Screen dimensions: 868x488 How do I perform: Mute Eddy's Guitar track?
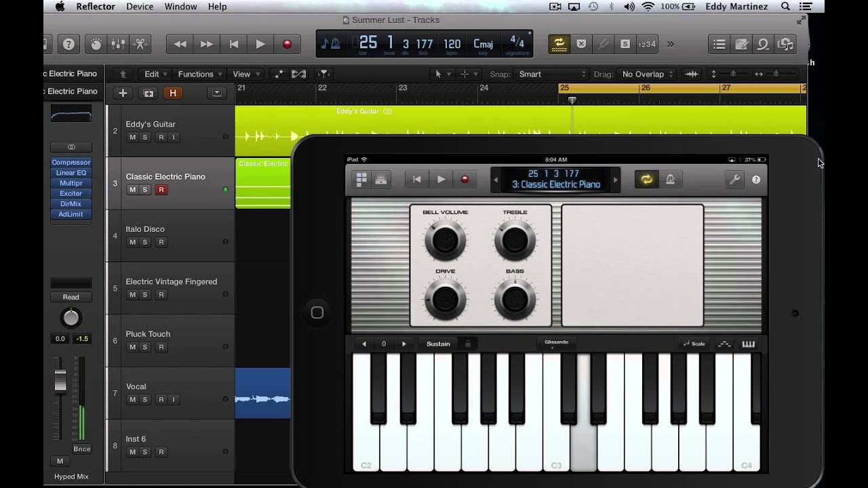(132, 138)
